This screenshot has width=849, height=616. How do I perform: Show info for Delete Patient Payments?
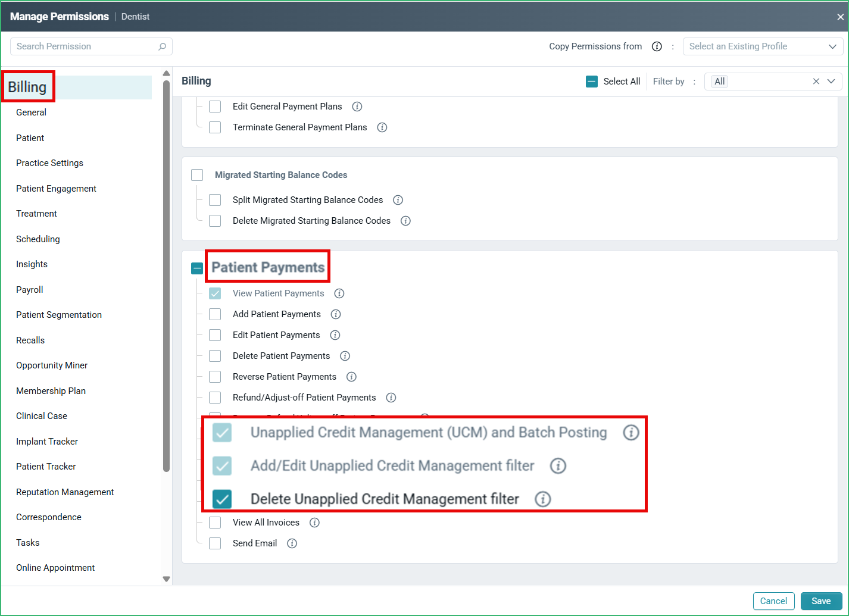[345, 356]
